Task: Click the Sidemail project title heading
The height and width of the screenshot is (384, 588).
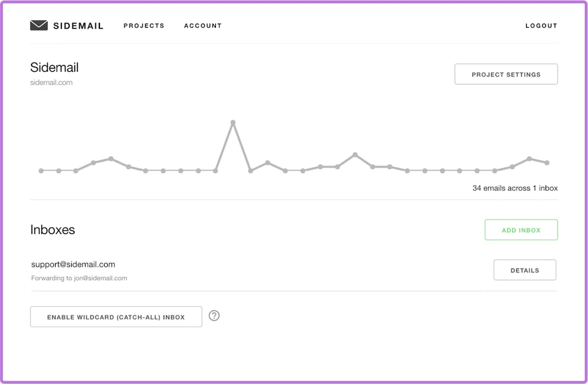Action: tap(54, 67)
